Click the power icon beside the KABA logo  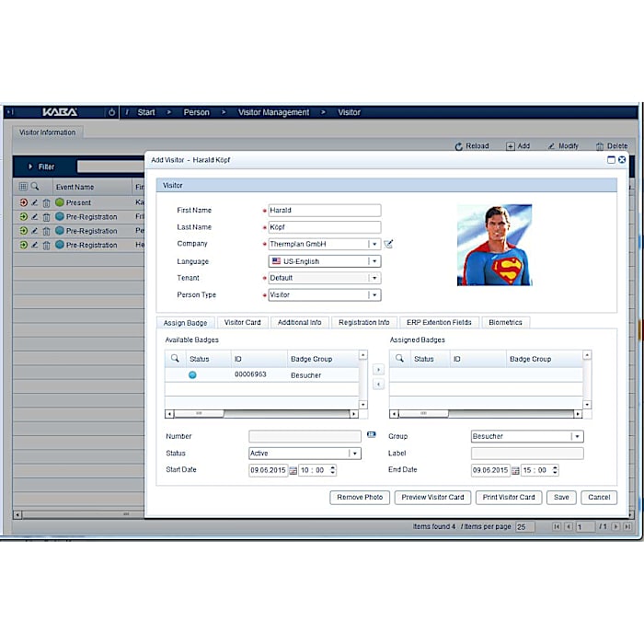[x=111, y=112]
